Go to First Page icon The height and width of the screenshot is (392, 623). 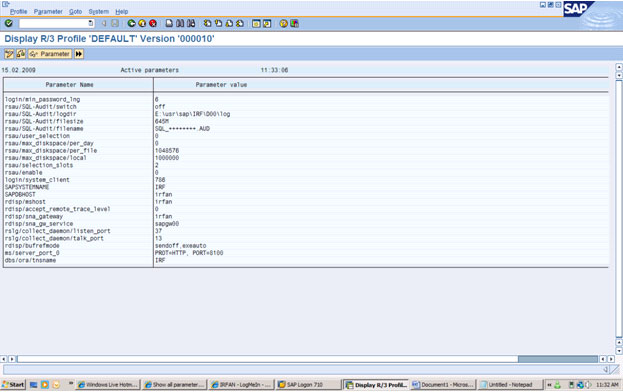coord(207,23)
